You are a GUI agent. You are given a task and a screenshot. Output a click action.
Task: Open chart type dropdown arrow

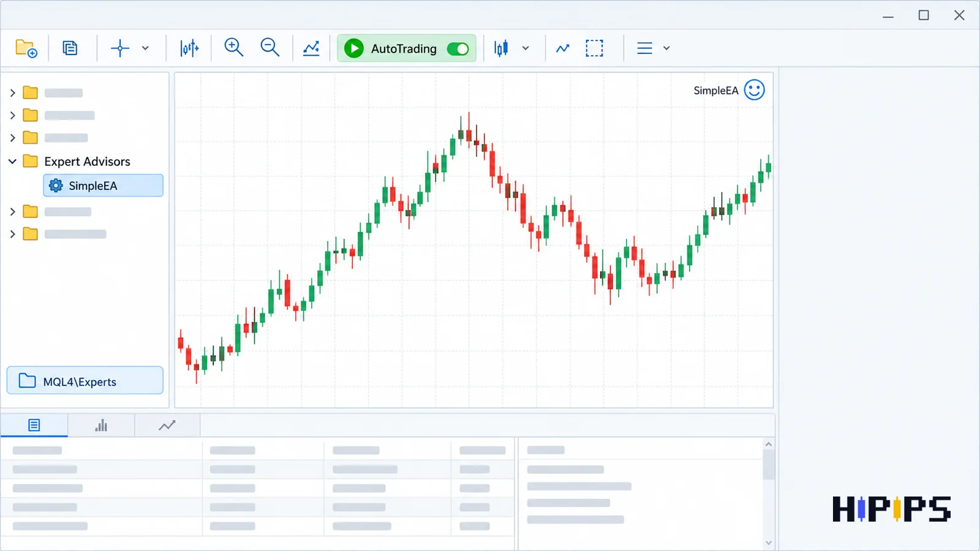click(x=526, y=48)
